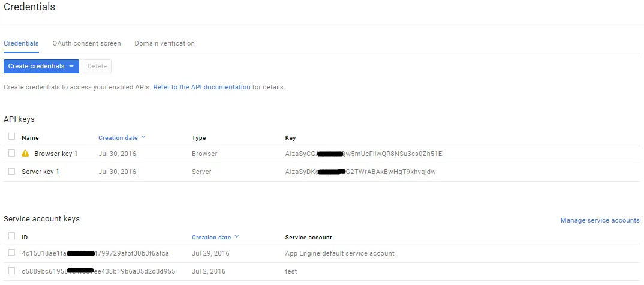Tick the Server key 1 checkbox
Image resolution: width=644 pixels, height=285 pixels.
(x=12, y=172)
